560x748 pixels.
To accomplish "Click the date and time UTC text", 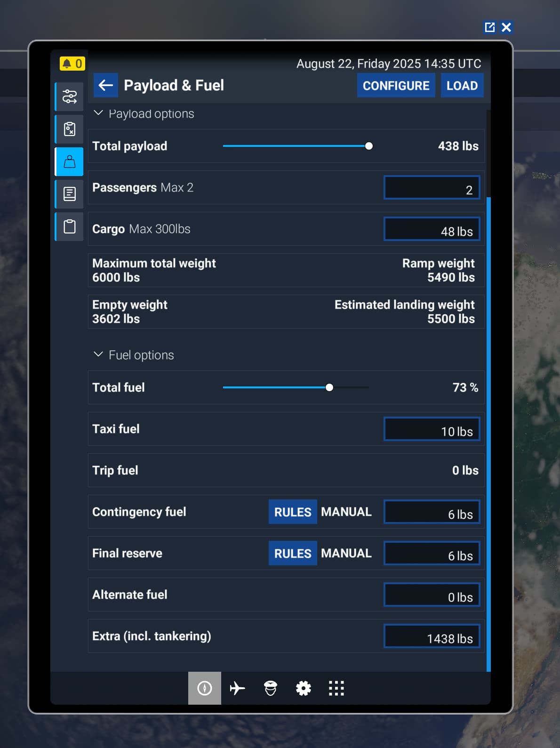I will point(389,64).
